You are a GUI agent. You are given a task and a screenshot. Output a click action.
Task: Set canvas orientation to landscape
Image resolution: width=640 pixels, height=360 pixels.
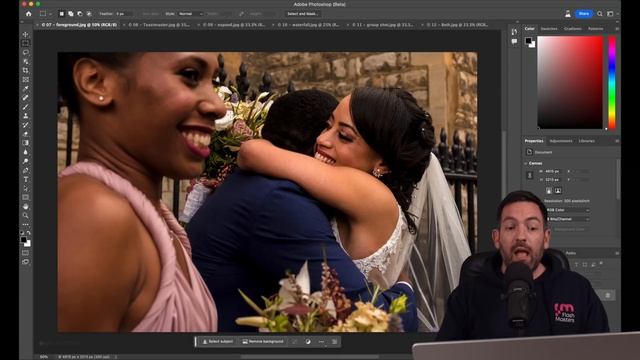[x=558, y=191]
